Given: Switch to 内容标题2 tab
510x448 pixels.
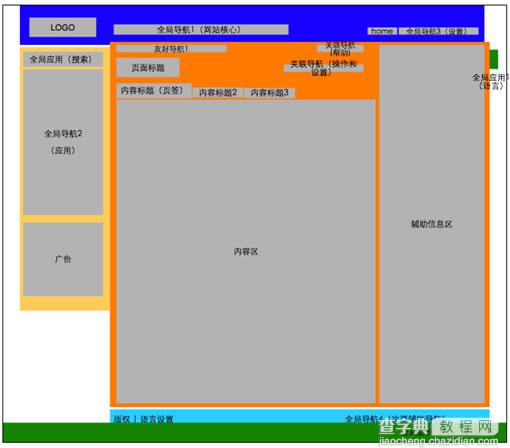Looking at the screenshot, I should click(x=218, y=93).
